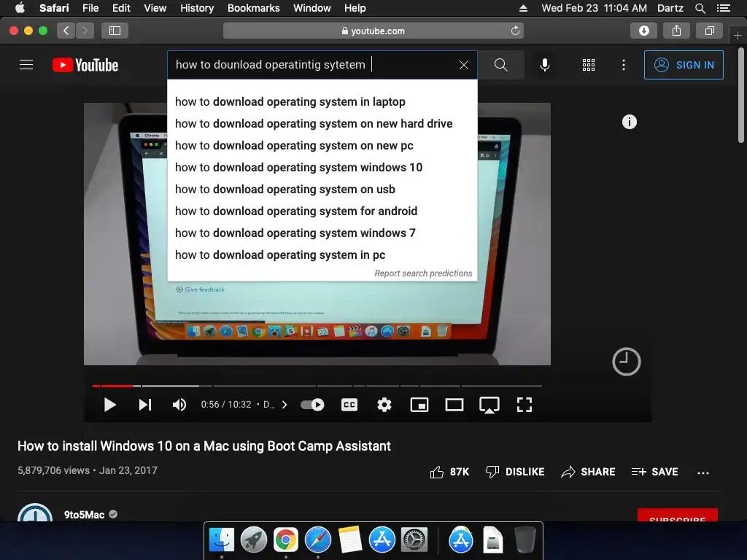Open AirPlay from the player
Viewport: 747px width, 560px height.
[x=489, y=405]
